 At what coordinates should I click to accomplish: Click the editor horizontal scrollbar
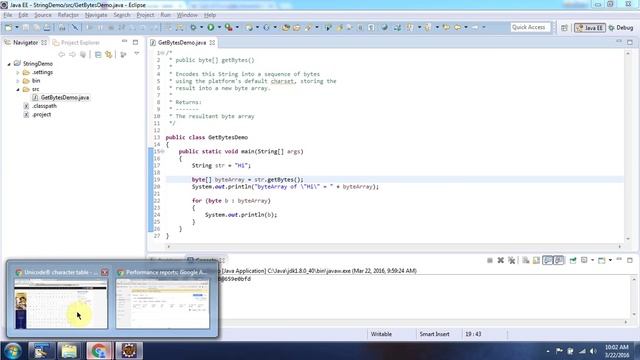[x=393, y=247]
